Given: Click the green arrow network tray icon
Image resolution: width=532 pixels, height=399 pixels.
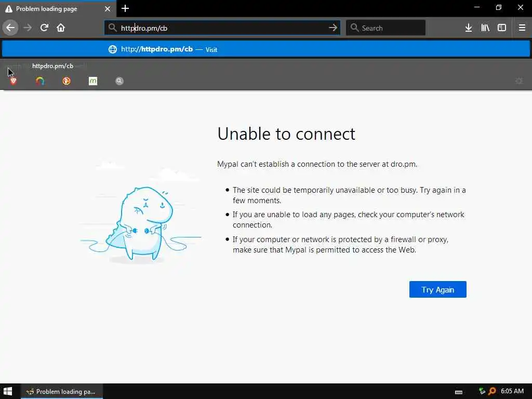Looking at the screenshot, I should (482, 391).
